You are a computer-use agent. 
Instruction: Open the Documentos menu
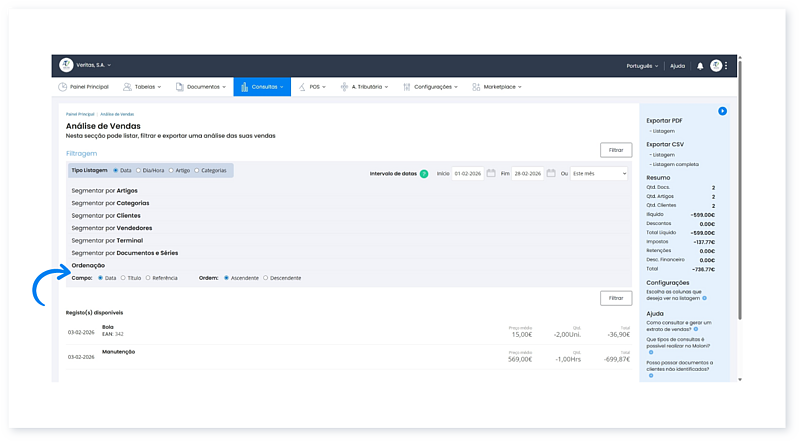(203, 87)
